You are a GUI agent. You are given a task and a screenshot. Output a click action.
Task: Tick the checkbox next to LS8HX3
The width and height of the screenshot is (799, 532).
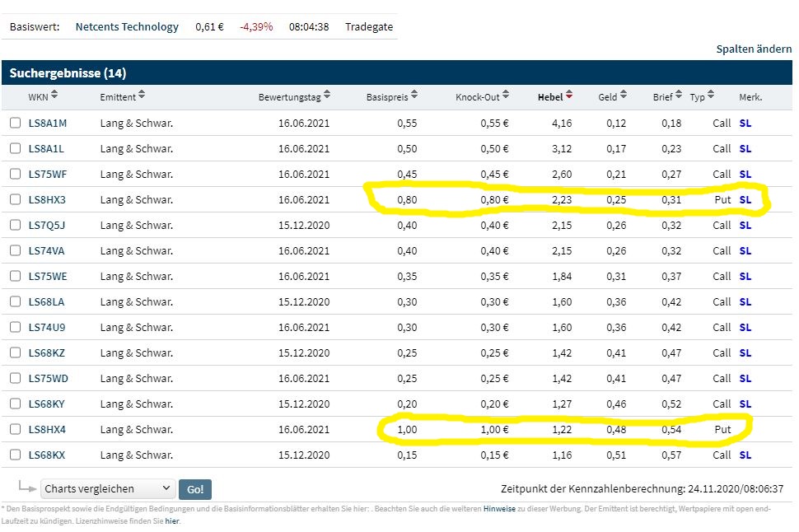[16, 199]
